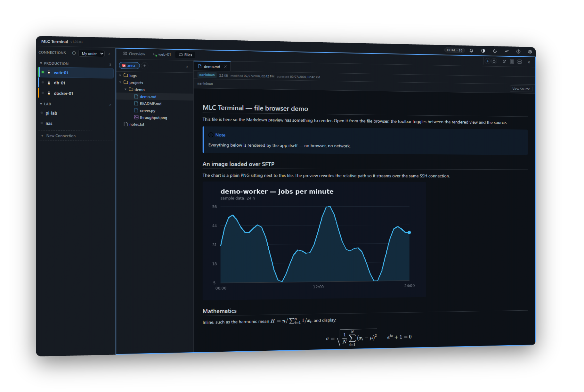
Task: Open notes.txt in the file tree
Action: click(155, 124)
